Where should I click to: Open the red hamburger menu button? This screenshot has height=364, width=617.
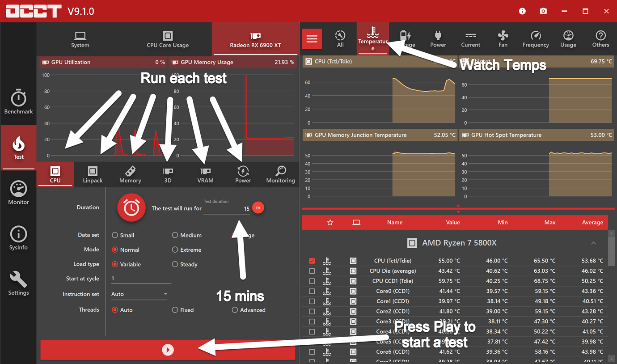click(312, 39)
